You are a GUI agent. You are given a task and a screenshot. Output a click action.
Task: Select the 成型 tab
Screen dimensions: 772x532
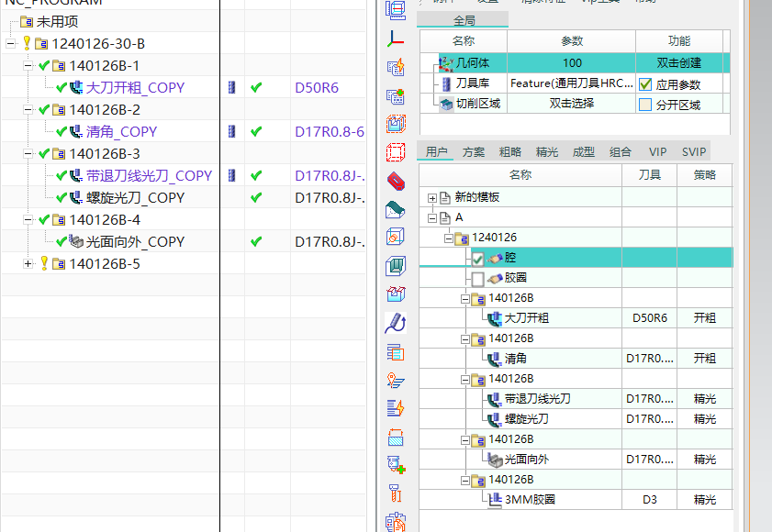tap(584, 152)
